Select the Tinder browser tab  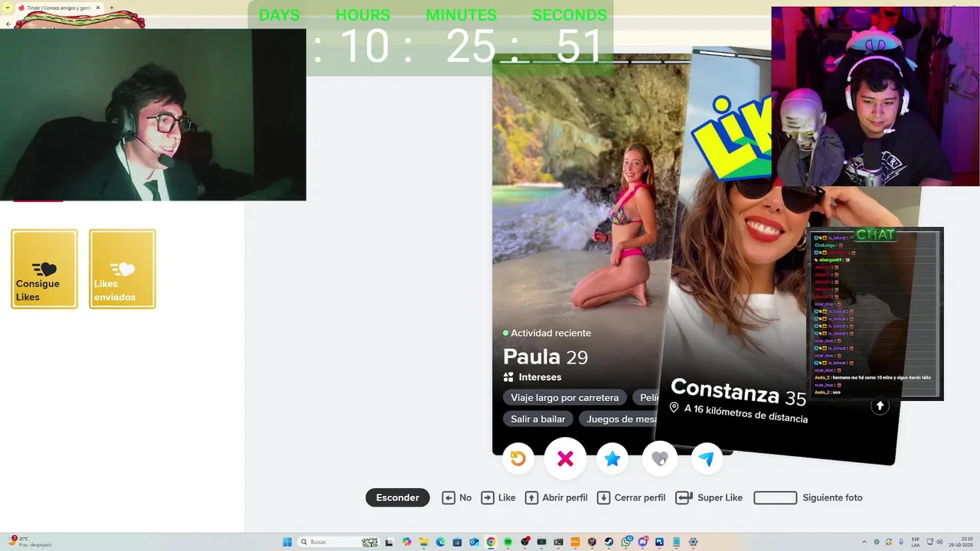(x=60, y=8)
